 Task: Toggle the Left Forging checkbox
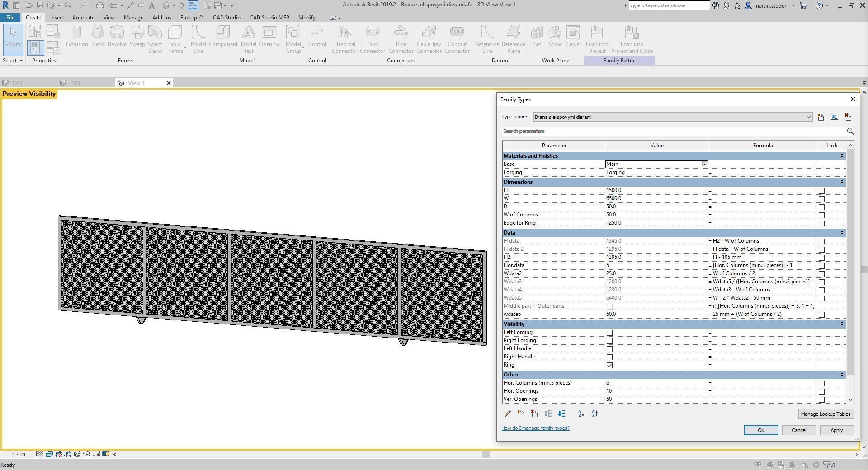pyautogui.click(x=609, y=333)
